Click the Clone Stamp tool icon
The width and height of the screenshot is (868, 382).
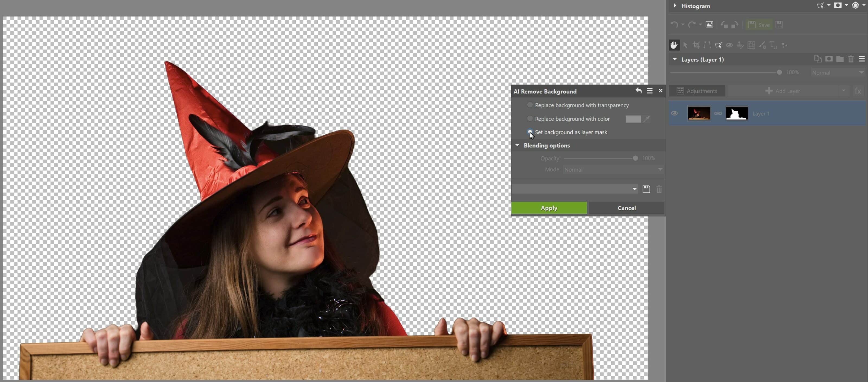[x=740, y=45]
